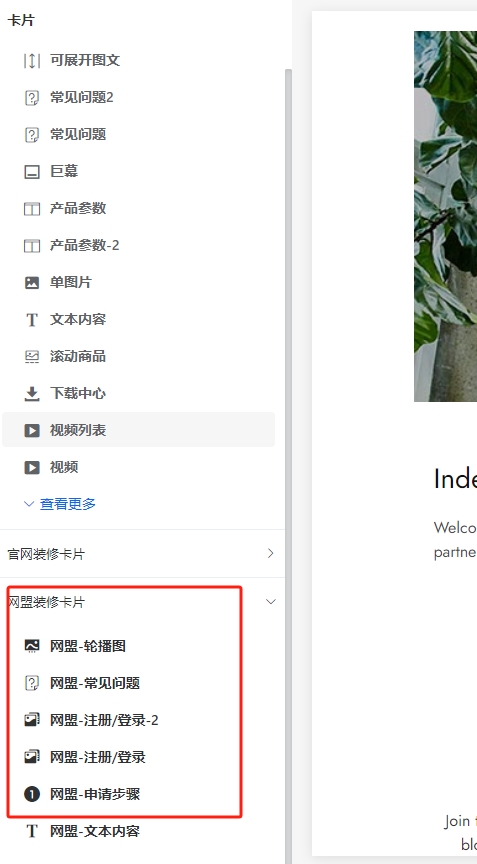Click the 常见问题2 question icon
The image size is (477, 864).
click(32, 98)
